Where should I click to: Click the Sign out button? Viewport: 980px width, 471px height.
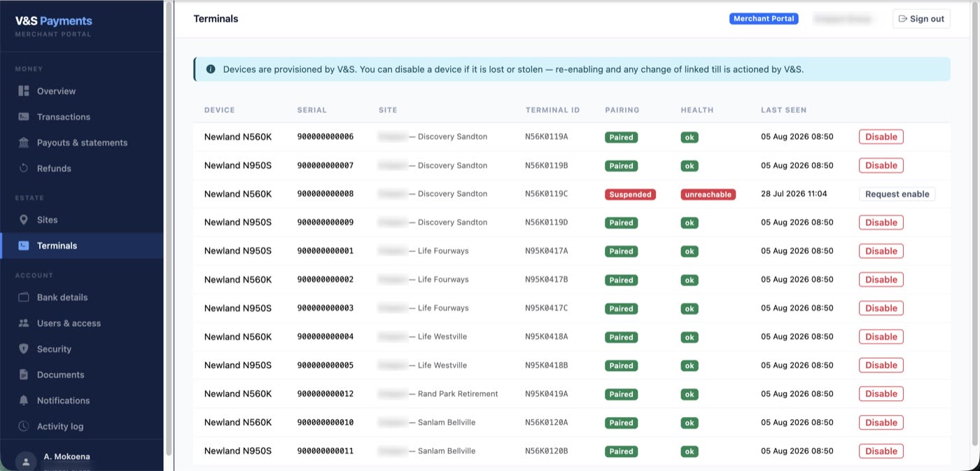pyautogui.click(x=921, y=19)
